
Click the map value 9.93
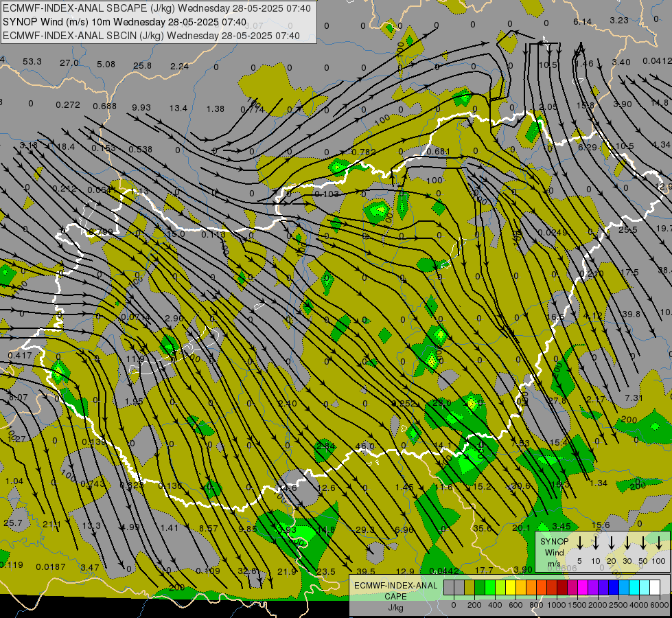[x=141, y=107]
